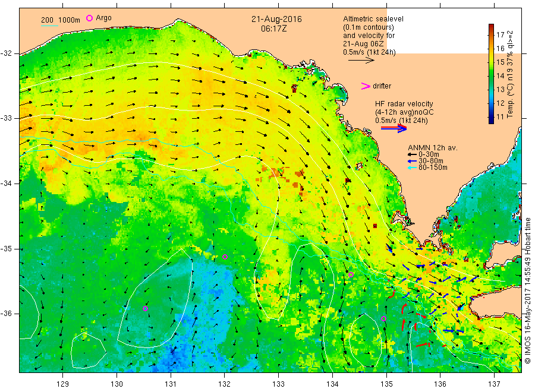Click the magenta Argo circle in the legend
The height and width of the screenshot is (392, 535).
(89, 18)
